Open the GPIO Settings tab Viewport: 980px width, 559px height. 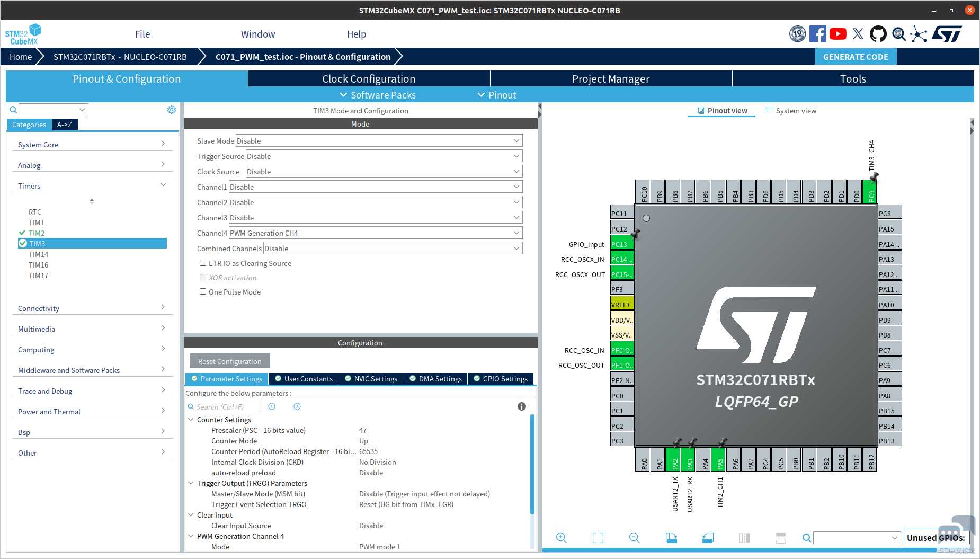501,378
